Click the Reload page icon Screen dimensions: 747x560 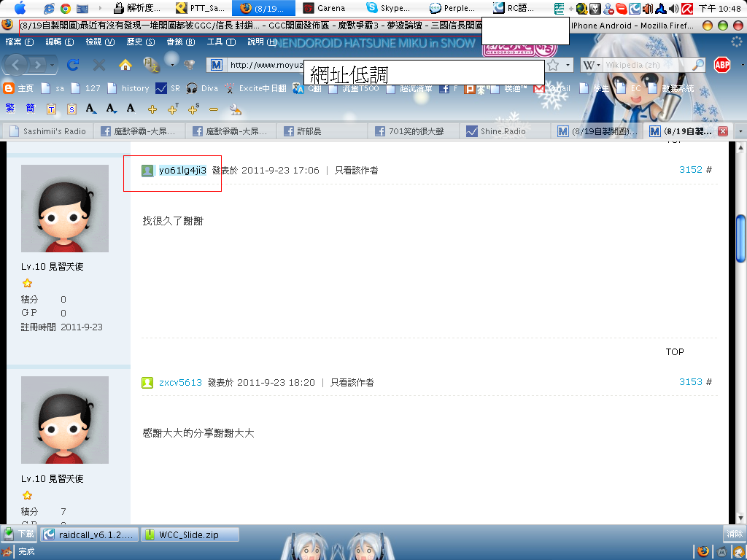click(73, 65)
